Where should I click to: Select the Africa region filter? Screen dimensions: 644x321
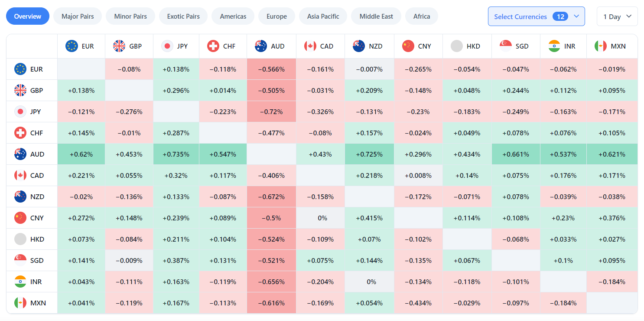(x=421, y=16)
